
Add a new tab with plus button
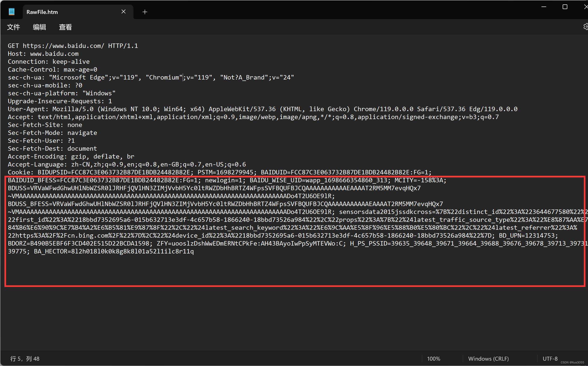click(x=145, y=12)
